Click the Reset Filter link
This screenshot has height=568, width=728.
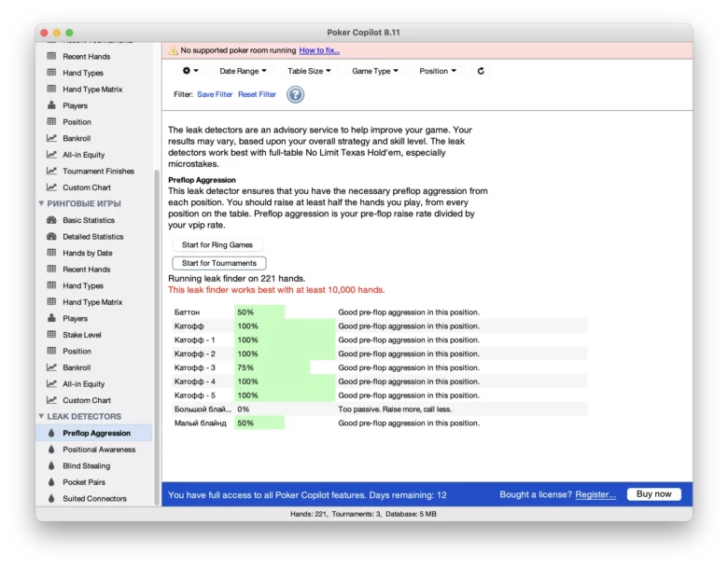(x=257, y=94)
